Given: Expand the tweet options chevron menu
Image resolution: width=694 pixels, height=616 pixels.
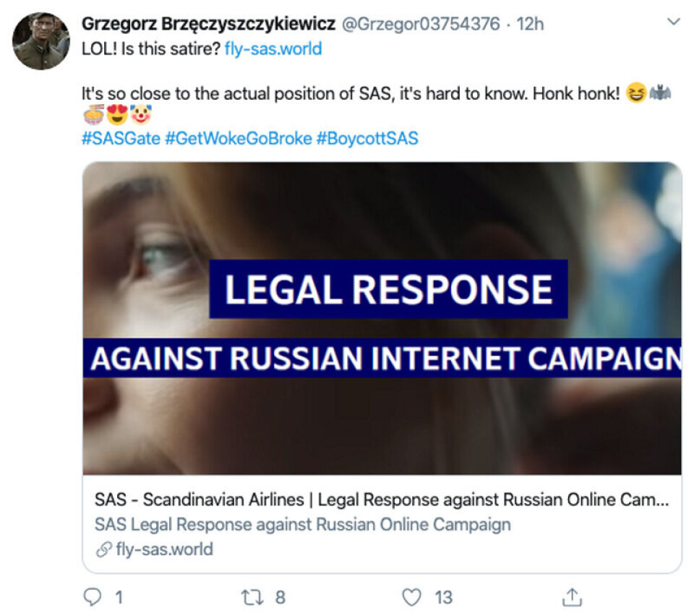Looking at the screenshot, I should (x=673, y=22).
